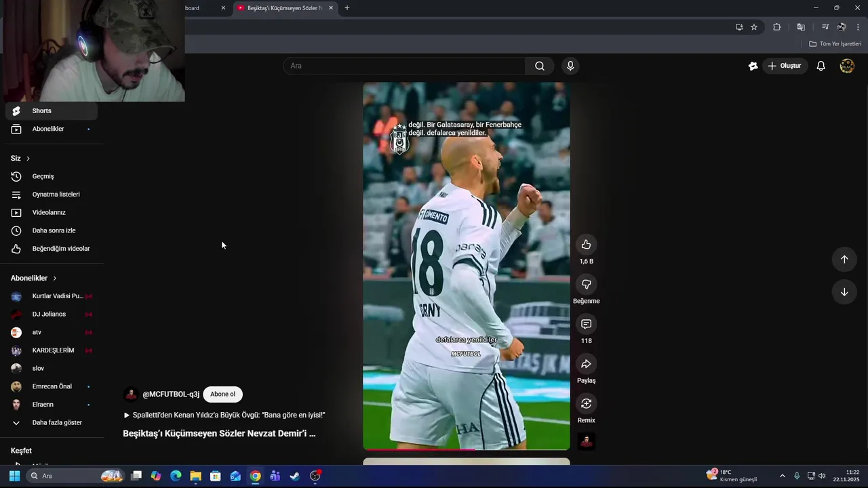Open the Google Translate extension icon
868x488 pixels.
pos(801,27)
